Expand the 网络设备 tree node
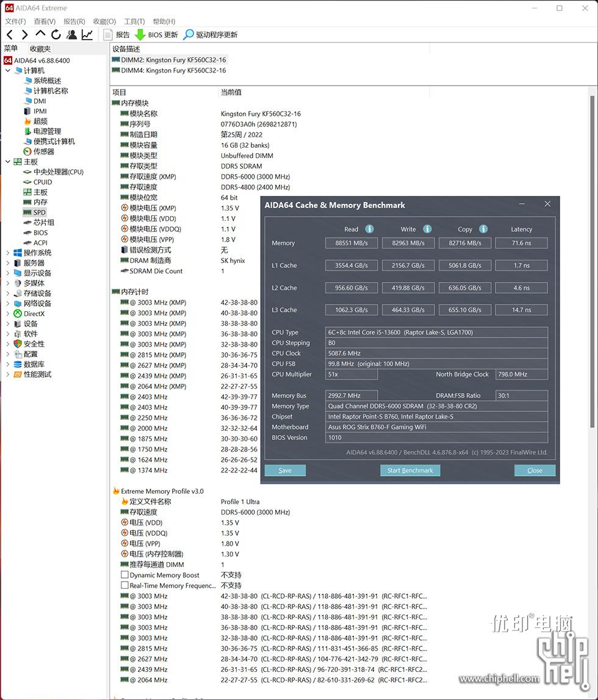This screenshot has width=598, height=700. 7,303
